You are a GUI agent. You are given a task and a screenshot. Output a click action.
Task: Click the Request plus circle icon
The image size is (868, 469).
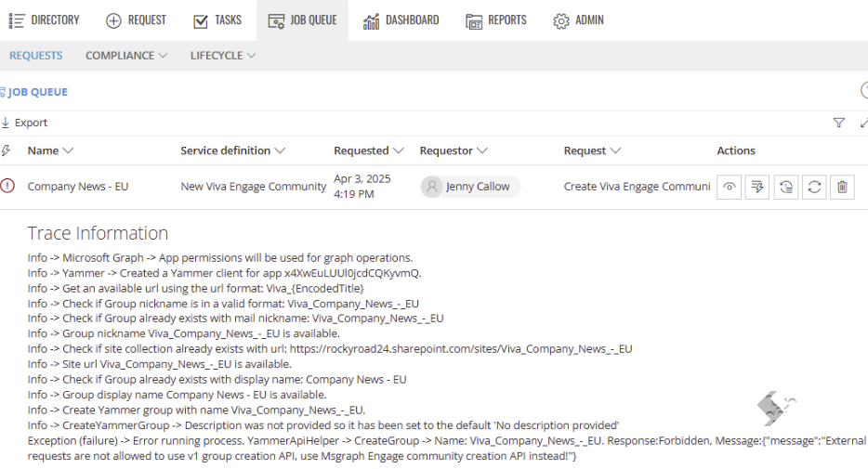click(113, 21)
